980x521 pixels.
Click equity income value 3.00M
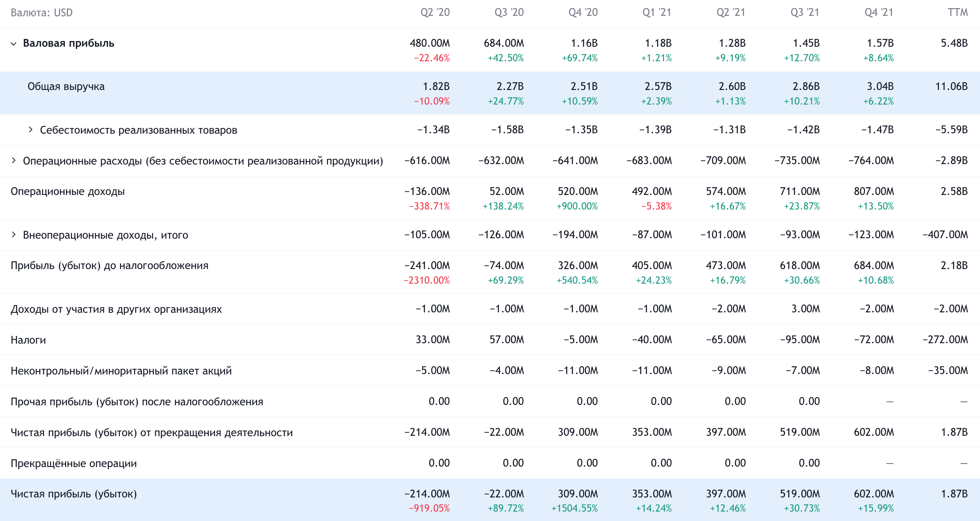pos(805,309)
